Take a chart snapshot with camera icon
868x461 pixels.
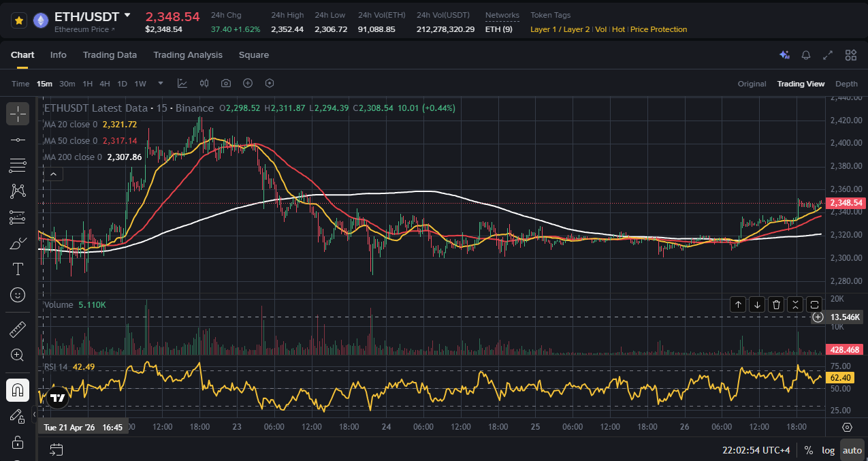(226, 83)
